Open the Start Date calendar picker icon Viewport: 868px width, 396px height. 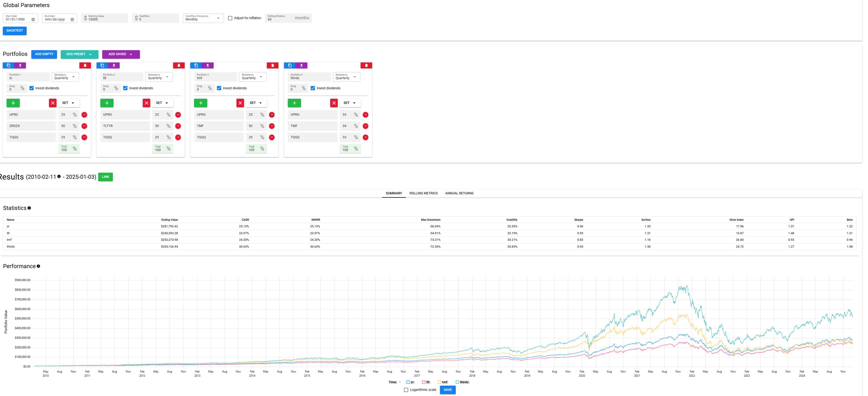tap(33, 20)
